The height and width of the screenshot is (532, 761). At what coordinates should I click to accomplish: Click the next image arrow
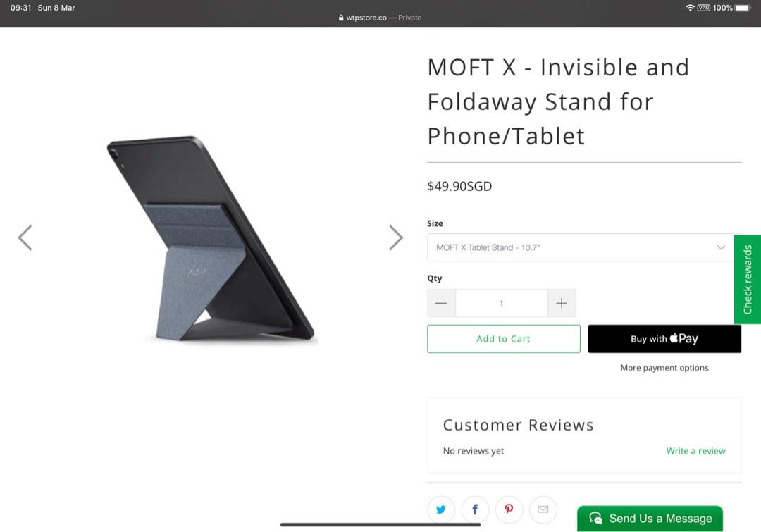click(x=396, y=237)
